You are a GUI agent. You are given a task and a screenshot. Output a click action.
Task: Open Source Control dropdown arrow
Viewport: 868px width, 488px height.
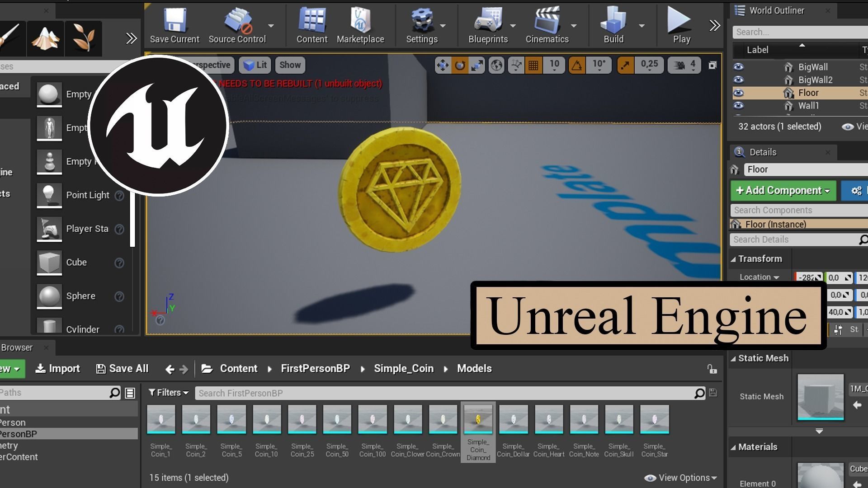pyautogui.click(x=271, y=26)
